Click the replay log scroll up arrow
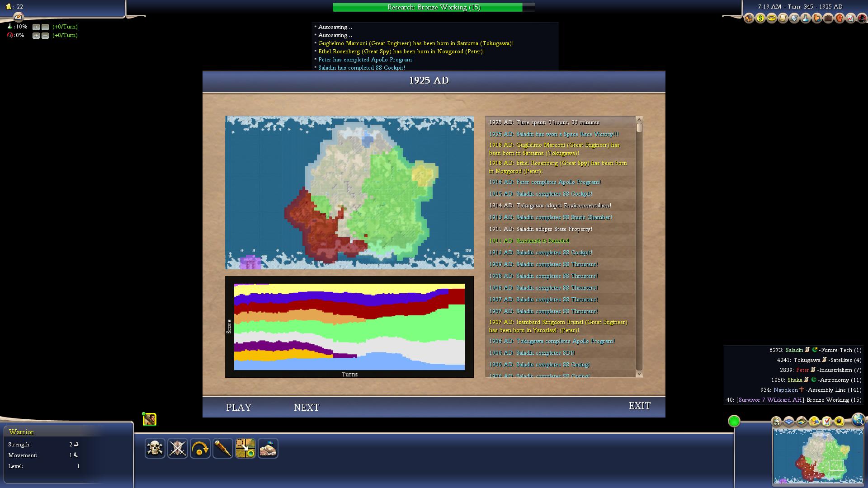 point(639,120)
